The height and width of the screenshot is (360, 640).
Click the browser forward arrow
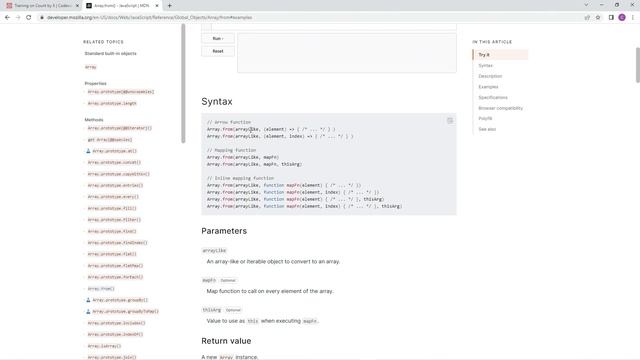coord(18,18)
